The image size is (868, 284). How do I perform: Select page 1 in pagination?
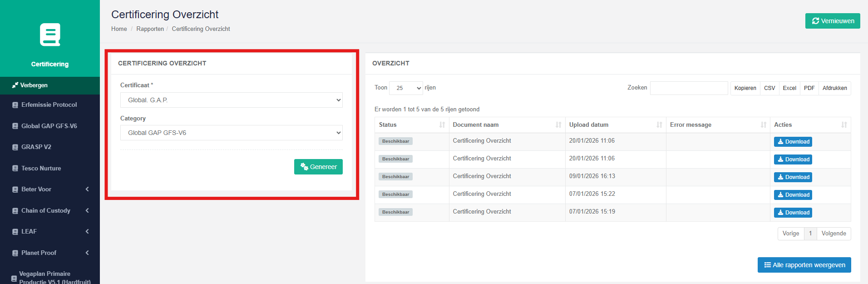(810, 234)
